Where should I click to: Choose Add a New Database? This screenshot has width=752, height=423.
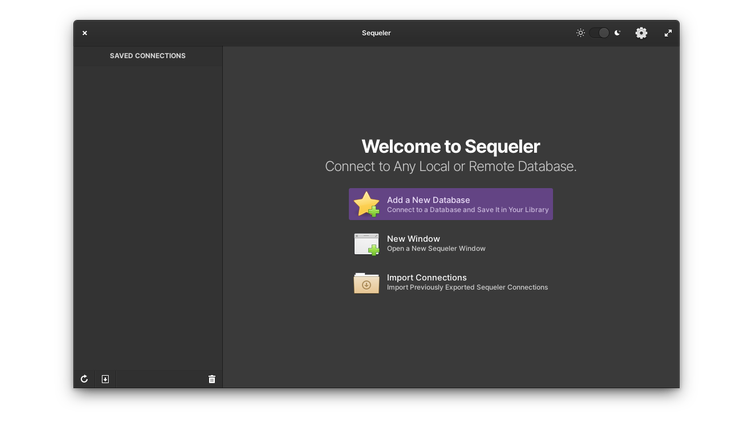(451, 204)
